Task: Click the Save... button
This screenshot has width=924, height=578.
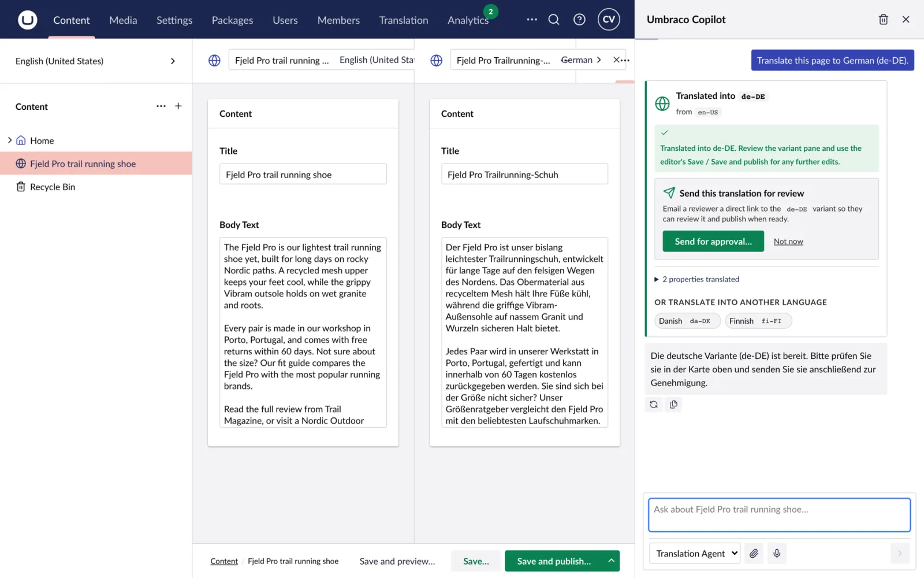Action: pyautogui.click(x=476, y=561)
